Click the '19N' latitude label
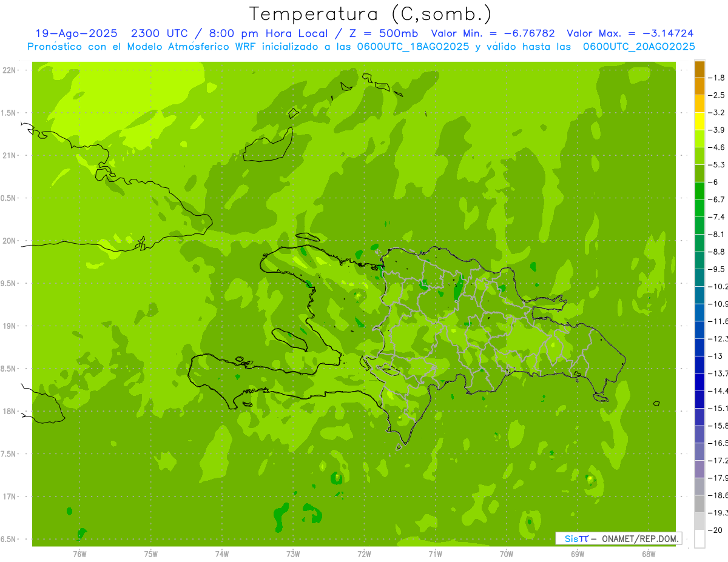Image resolution: width=728 pixels, height=562 pixels. coord(10,326)
